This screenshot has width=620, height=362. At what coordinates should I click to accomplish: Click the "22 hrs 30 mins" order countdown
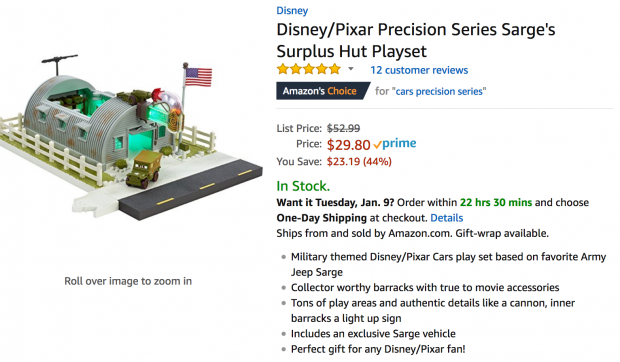click(496, 202)
